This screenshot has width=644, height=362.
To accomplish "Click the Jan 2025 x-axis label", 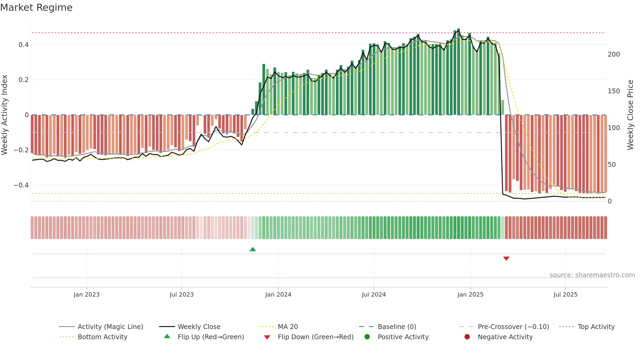I will tap(470, 294).
